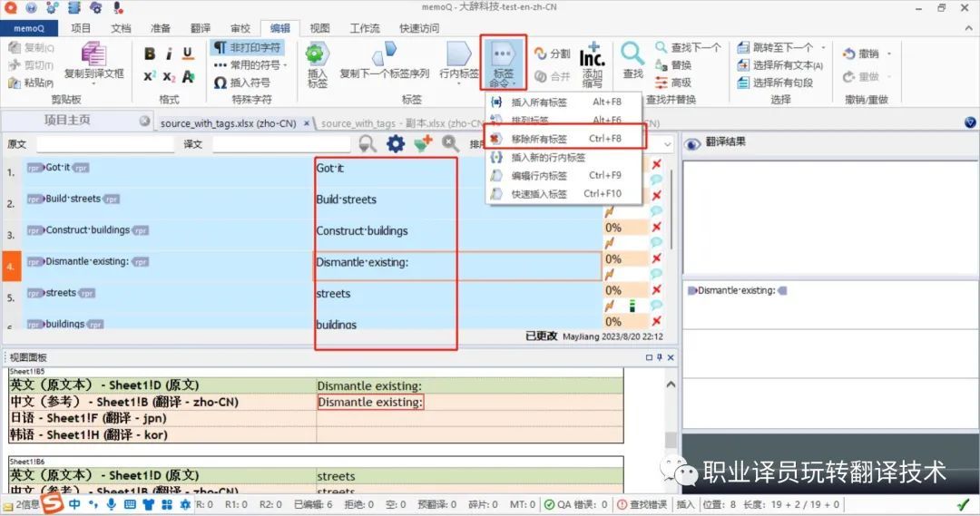This screenshot has height=516, width=980.
Task: Select 移除所有标签 menu entry
Action: click(563, 139)
